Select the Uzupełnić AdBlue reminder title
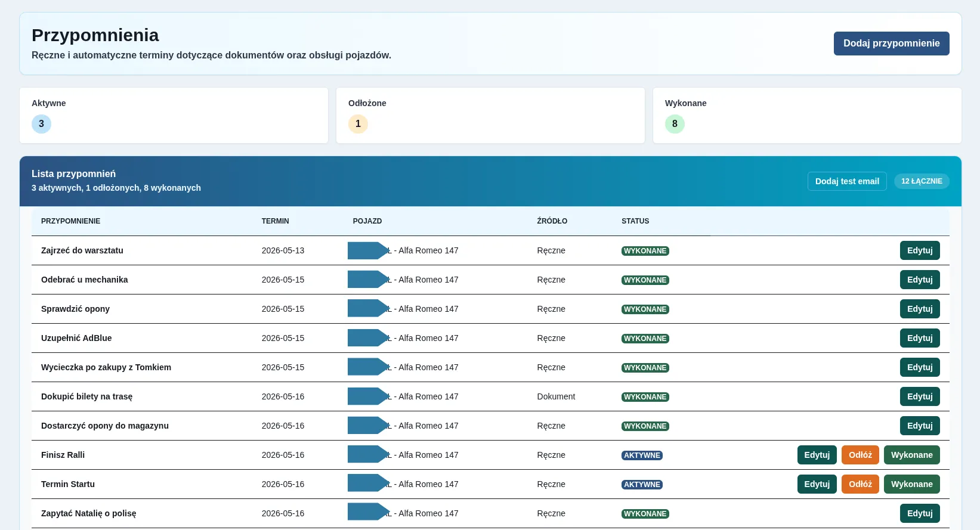980x530 pixels. coord(76,338)
